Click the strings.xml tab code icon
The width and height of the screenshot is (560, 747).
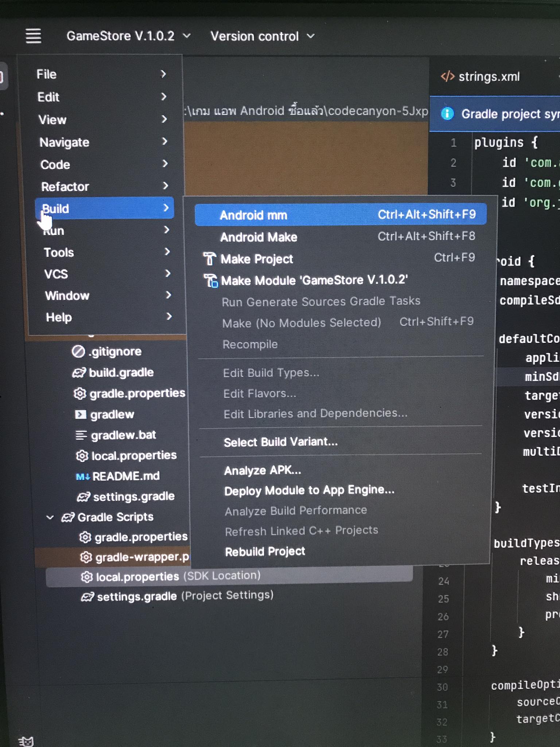447,77
